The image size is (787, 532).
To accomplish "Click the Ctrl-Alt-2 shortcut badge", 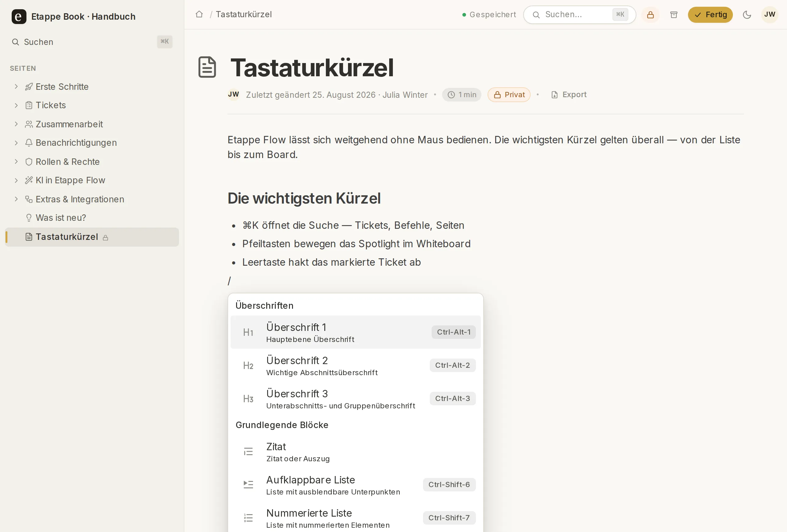I will 453,365.
